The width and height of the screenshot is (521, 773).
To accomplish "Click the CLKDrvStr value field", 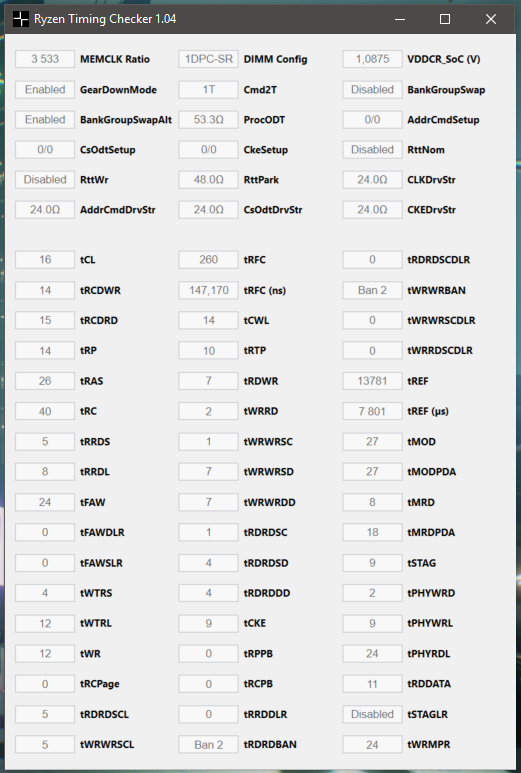I will (x=372, y=180).
